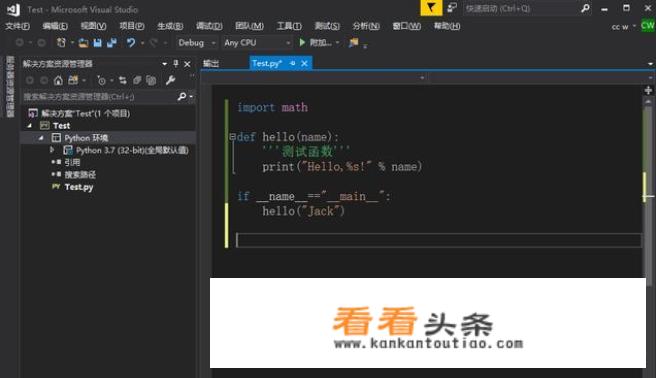Expand the Python 3.7 (32-bit) node
The height and width of the screenshot is (378, 656).
coord(52,149)
